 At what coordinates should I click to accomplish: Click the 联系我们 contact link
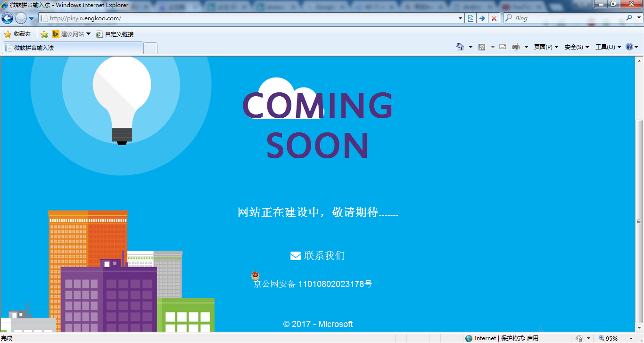324,255
